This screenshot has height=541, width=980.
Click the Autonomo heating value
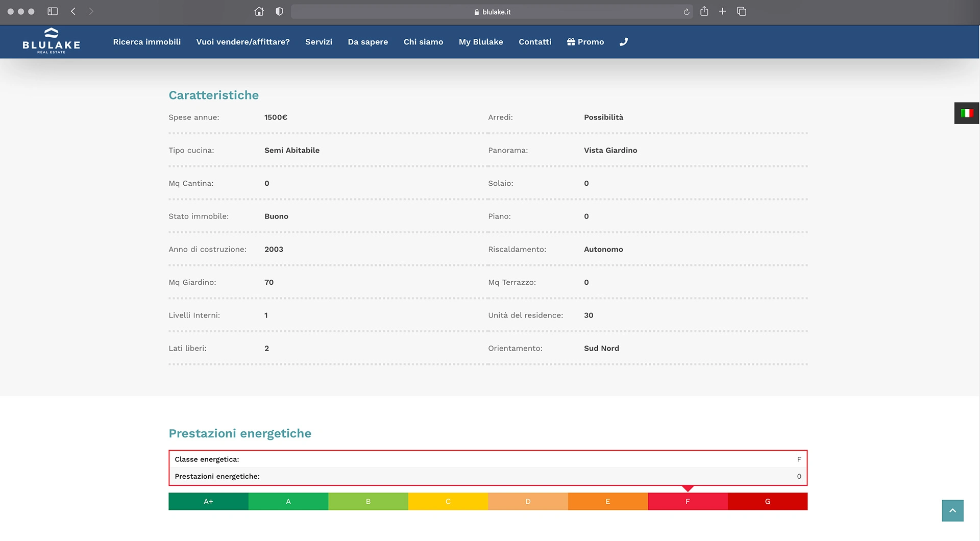coord(603,249)
